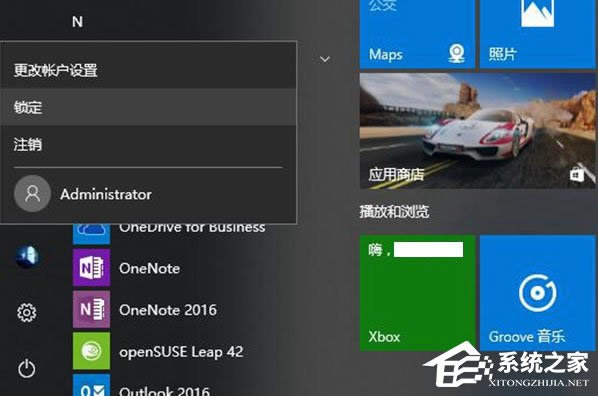Viewport: 598px width, 396px height.
Task: Click the photos mountain icon on 照片 tile
Action: click(x=537, y=13)
